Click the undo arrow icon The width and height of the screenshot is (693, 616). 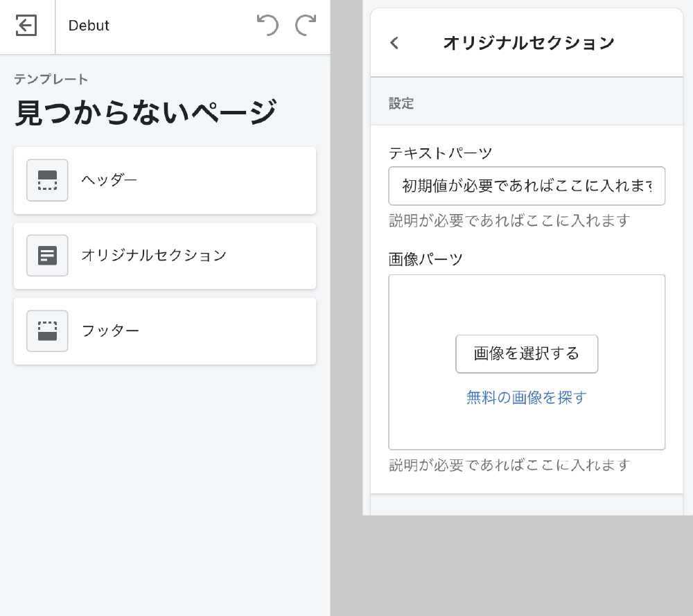click(267, 26)
